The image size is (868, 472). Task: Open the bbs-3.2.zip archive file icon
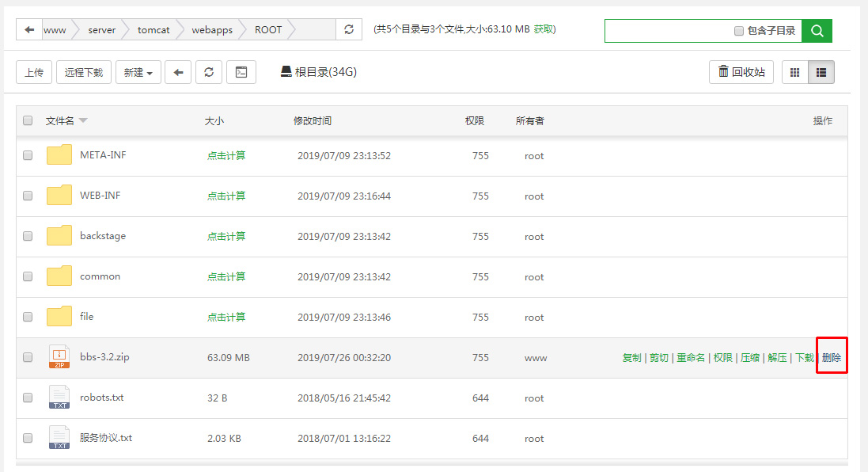click(x=59, y=357)
